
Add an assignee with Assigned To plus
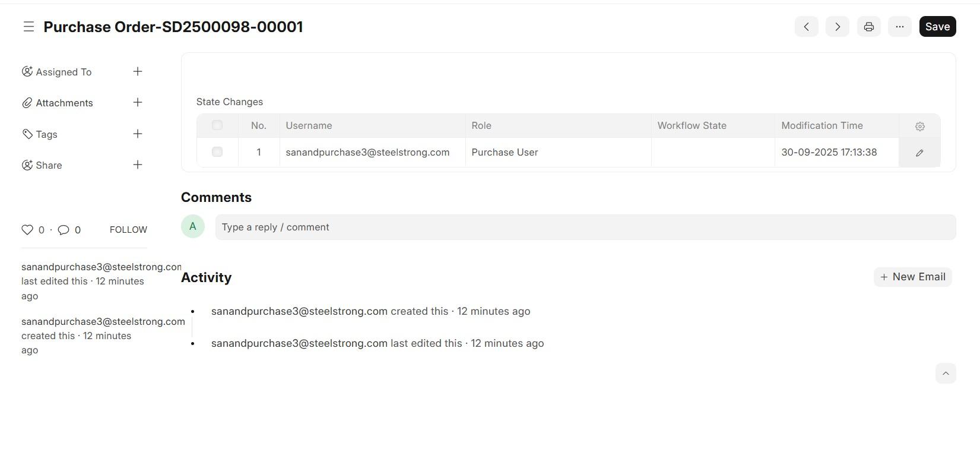click(138, 72)
